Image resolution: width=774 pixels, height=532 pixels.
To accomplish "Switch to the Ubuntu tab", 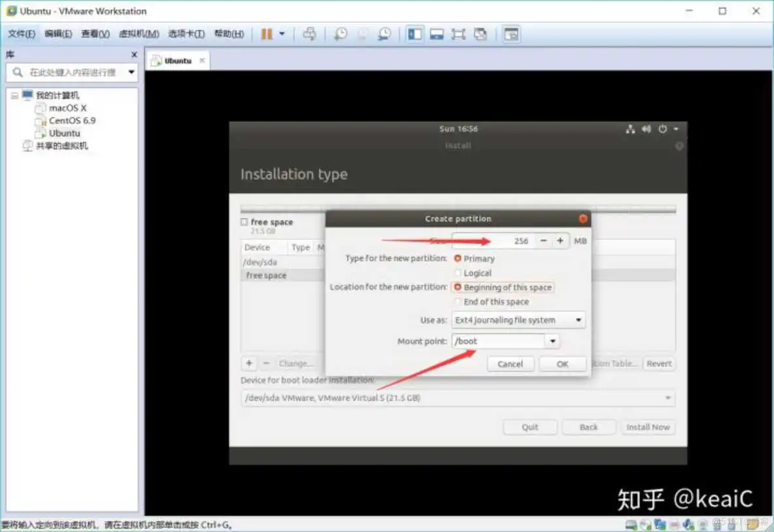I will tap(177, 59).
